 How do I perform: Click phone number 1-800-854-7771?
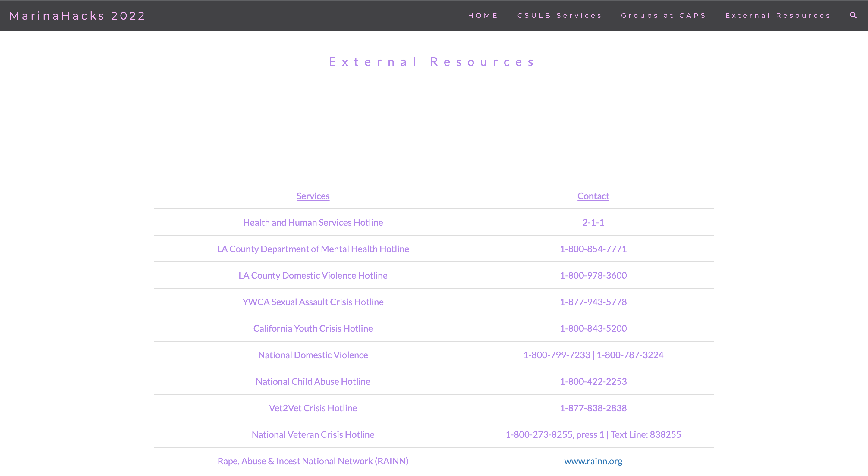click(593, 249)
